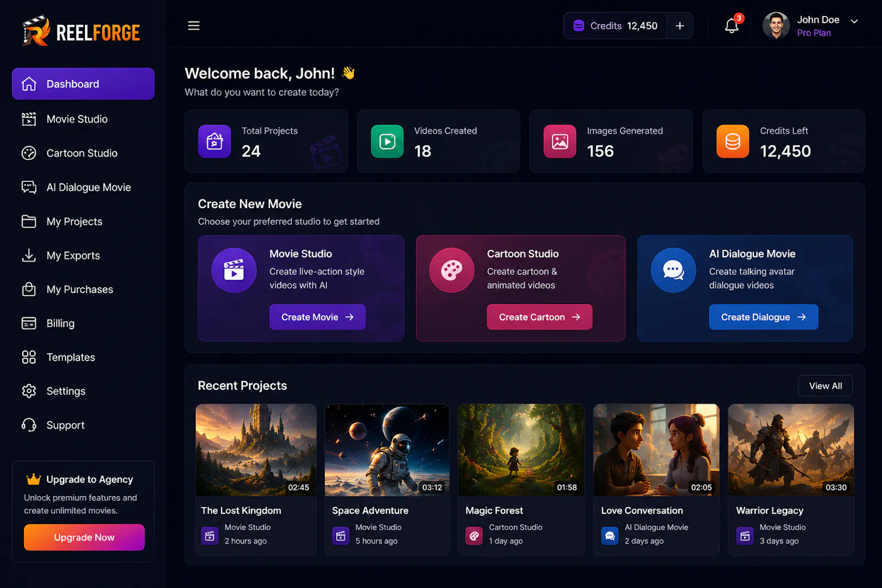
Task: Click the Upgrade to Agency crown icon
Action: pyautogui.click(x=34, y=479)
